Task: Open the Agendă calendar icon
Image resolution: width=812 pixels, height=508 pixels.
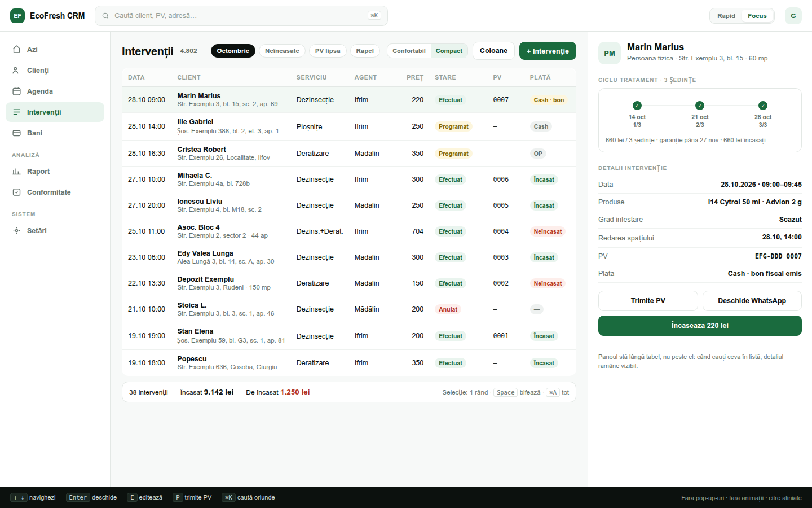Action: point(16,91)
